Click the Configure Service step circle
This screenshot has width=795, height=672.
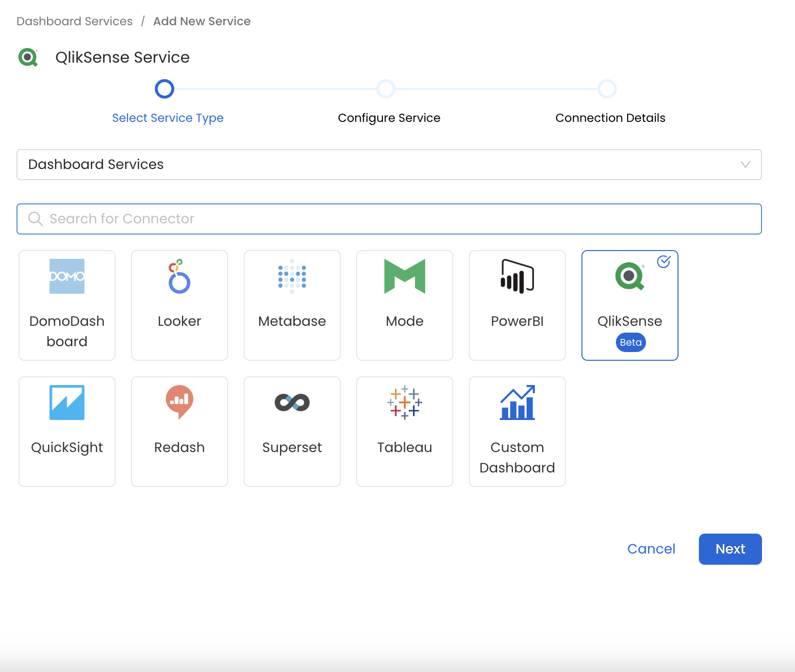[x=386, y=89]
